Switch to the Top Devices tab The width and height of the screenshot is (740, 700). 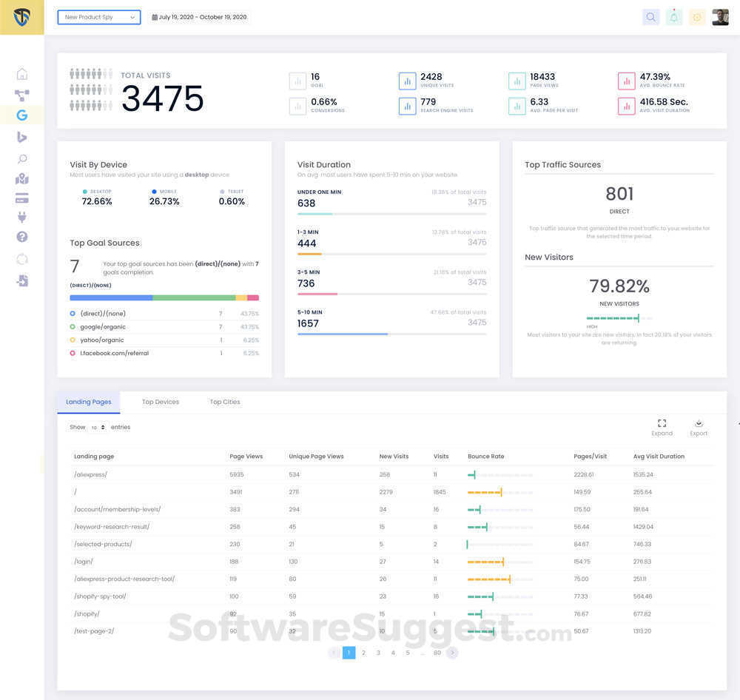[x=161, y=402]
